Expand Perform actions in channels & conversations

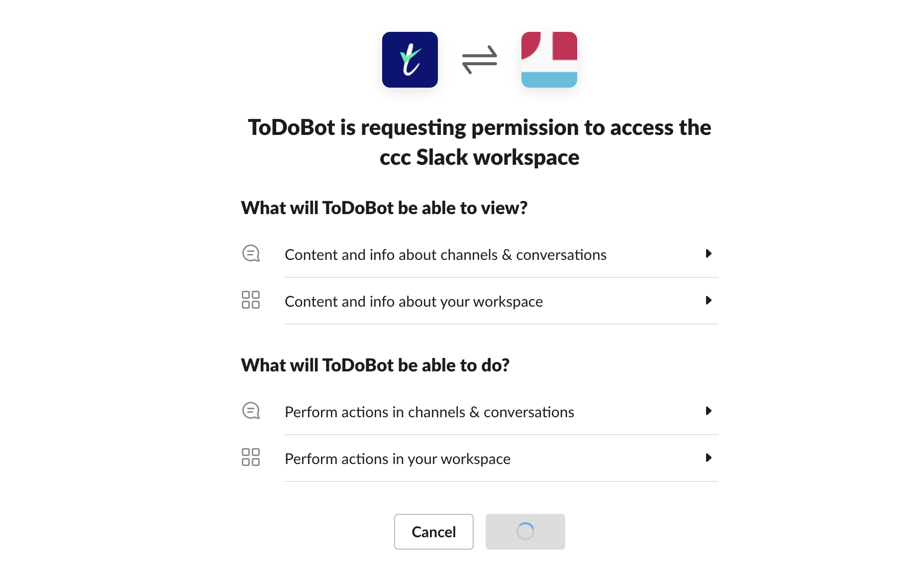[709, 411]
